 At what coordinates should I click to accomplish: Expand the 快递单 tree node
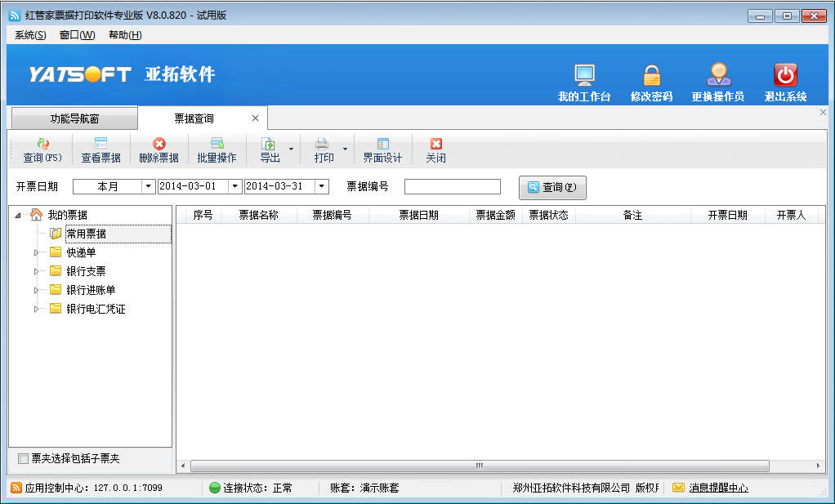[36, 252]
